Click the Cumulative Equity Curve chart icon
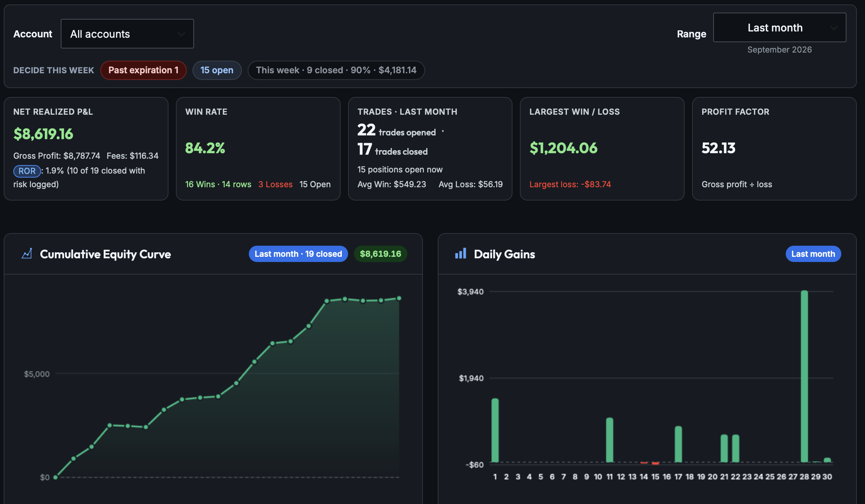The width and height of the screenshot is (865, 504). tap(27, 254)
